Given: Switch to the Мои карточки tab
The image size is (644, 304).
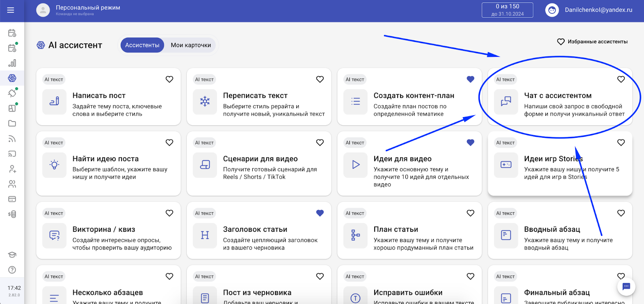Looking at the screenshot, I should [x=191, y=45].
